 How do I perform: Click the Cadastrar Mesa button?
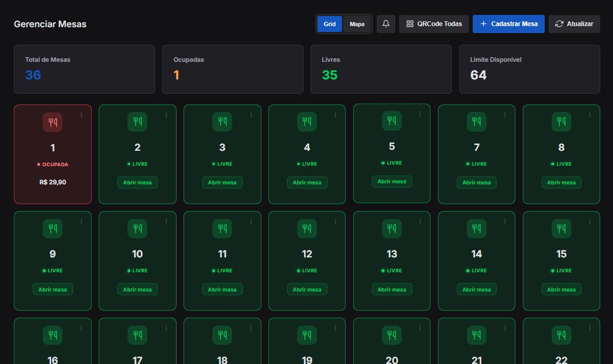click(509, 24)
